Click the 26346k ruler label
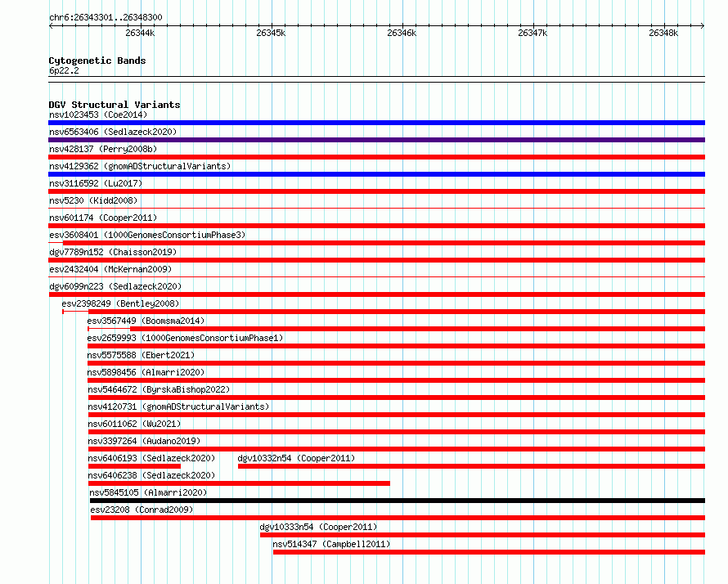This screenshot has width=728, height=584. 402,33
